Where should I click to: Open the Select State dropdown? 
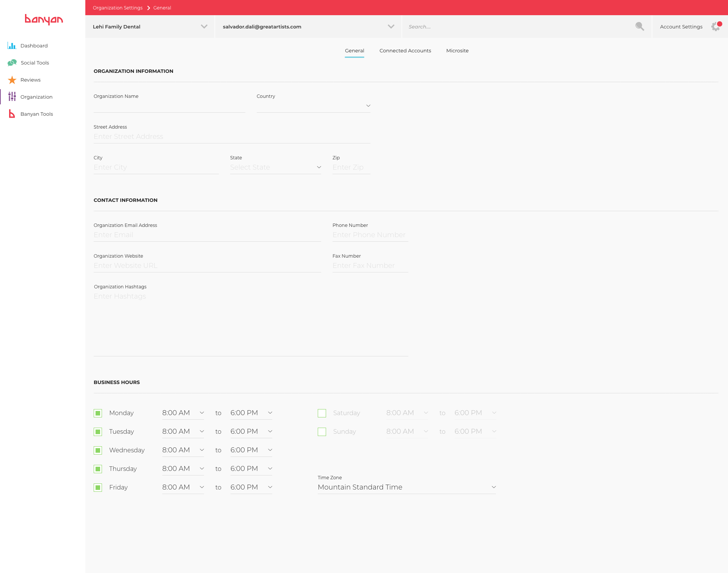pos(275,167)
